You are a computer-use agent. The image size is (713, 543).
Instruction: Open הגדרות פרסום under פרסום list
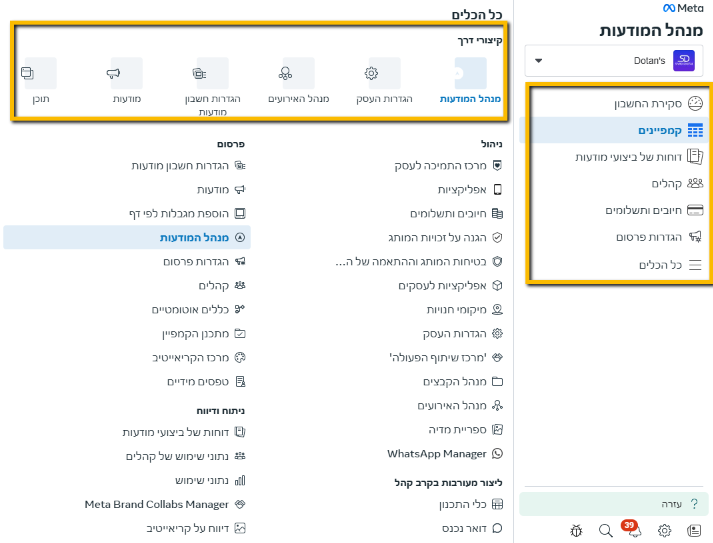point(204,261)
